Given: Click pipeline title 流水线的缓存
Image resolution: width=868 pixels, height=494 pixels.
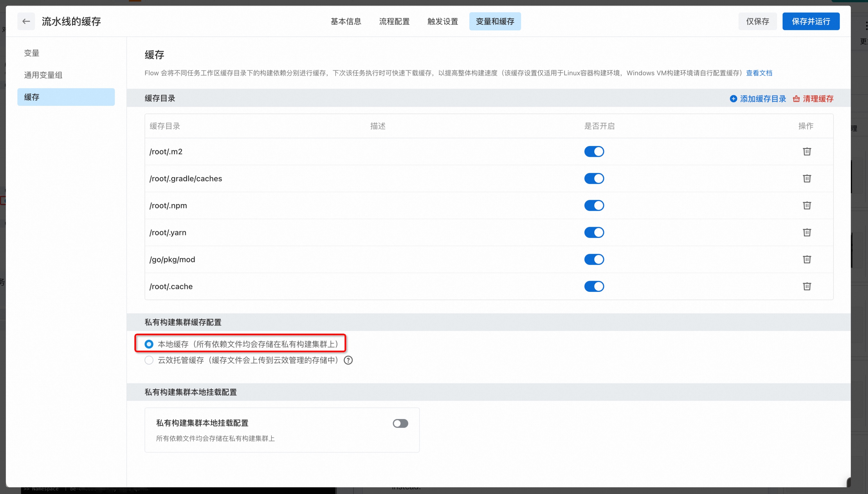Looking at the screenshot, I should [x=71, y=21].
